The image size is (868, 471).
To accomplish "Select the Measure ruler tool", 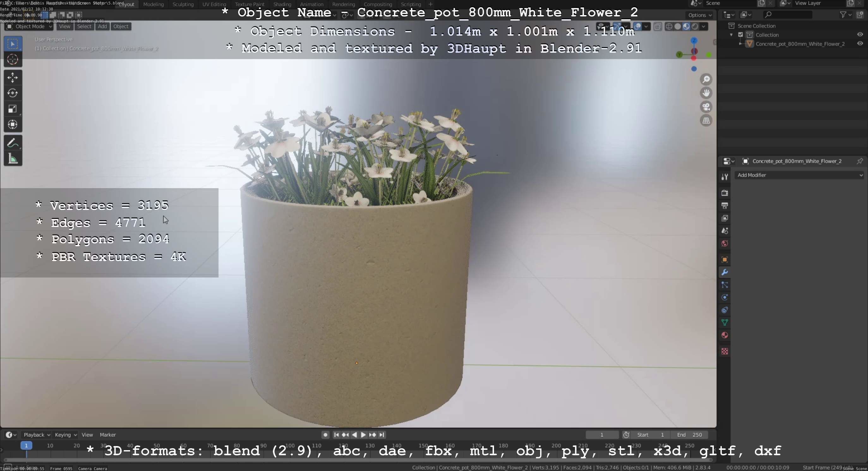I will (13, 158).
